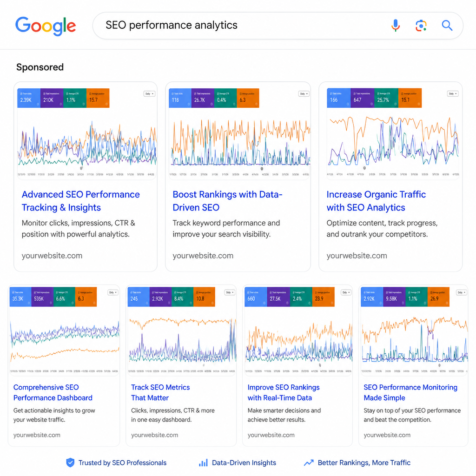The height and width of the screenshot is (476, 476).
Task: Click the shield icon beside Trusted by SEO Professionals
Action: [70, 463]
